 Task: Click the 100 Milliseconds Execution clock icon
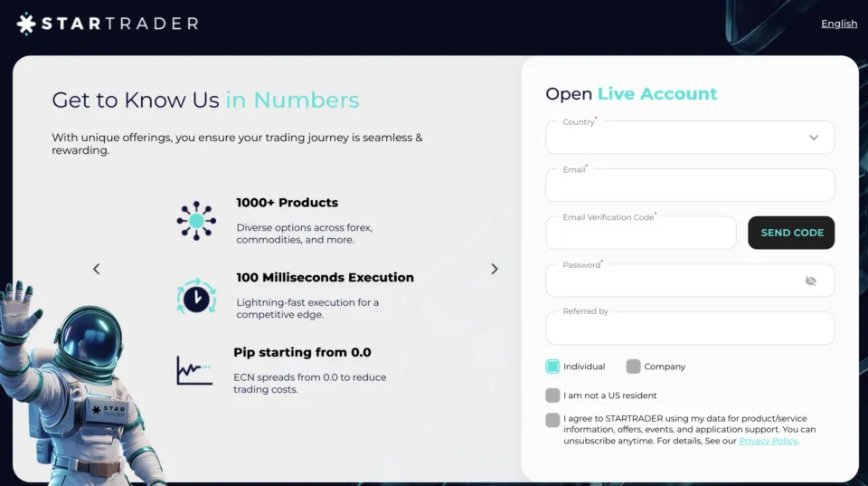click(x=196, y=297)
